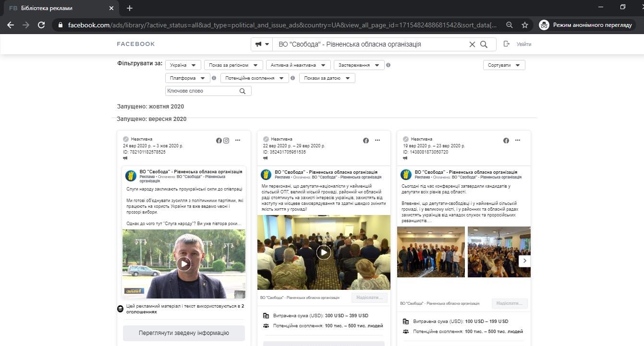Open the group photo thumbnail in third ad
The height and width of the screenshot is (346, 644).
pyautogui.click(x=431, y=252)
